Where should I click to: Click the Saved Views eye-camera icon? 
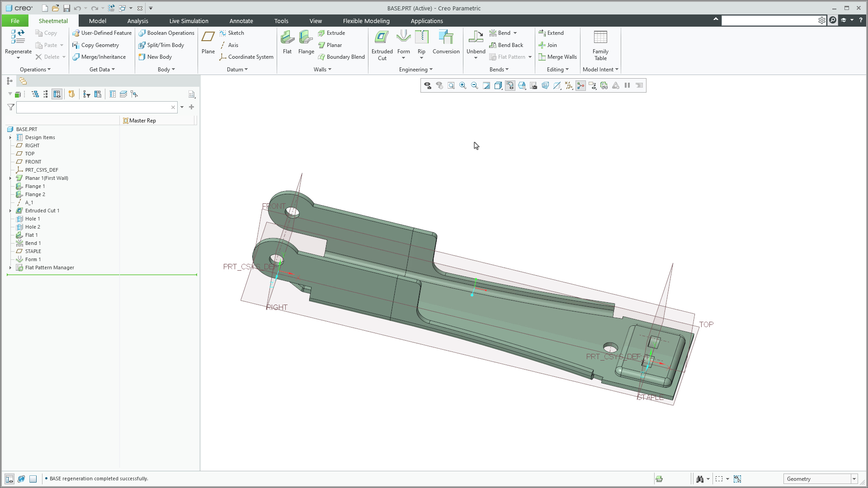click(x=428, y=85)
